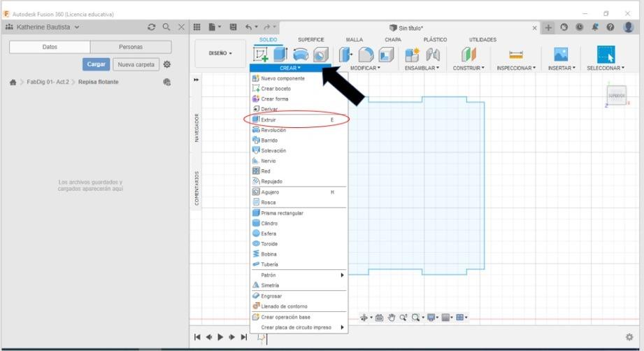Expand Crear placa de circuito impreso submenu
Image resolution: width=644 pixels, height=351 pixels.
point(299,327)
